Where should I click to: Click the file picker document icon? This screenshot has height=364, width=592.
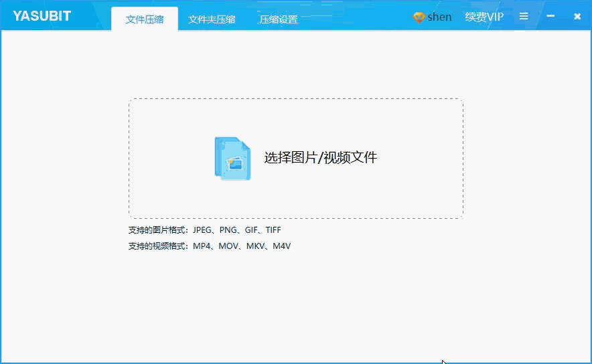coord(232,159)
